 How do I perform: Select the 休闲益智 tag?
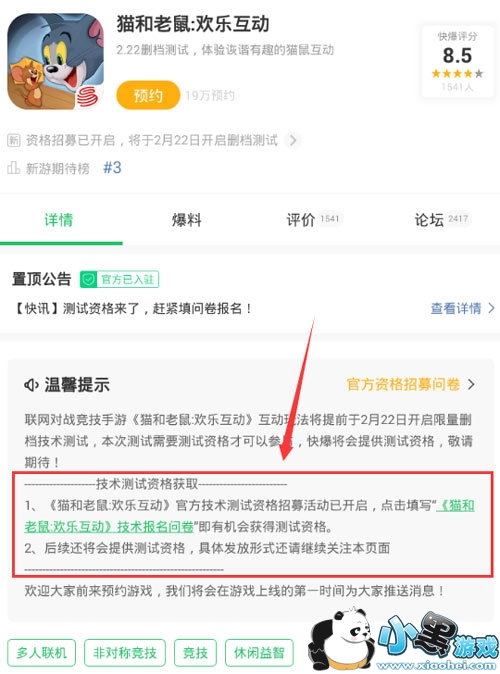tap(259, 653)
